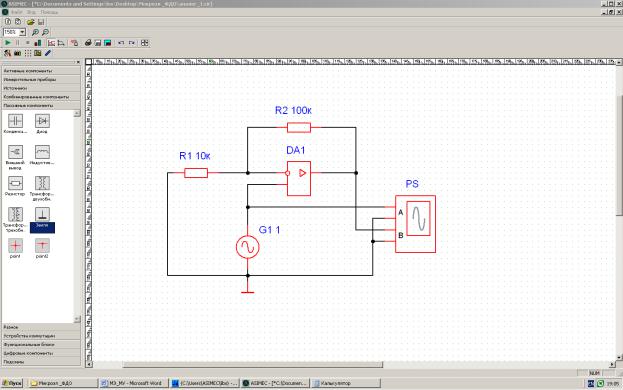Redo the last action
Screen dimensions: 623x390
pos(132,42)
